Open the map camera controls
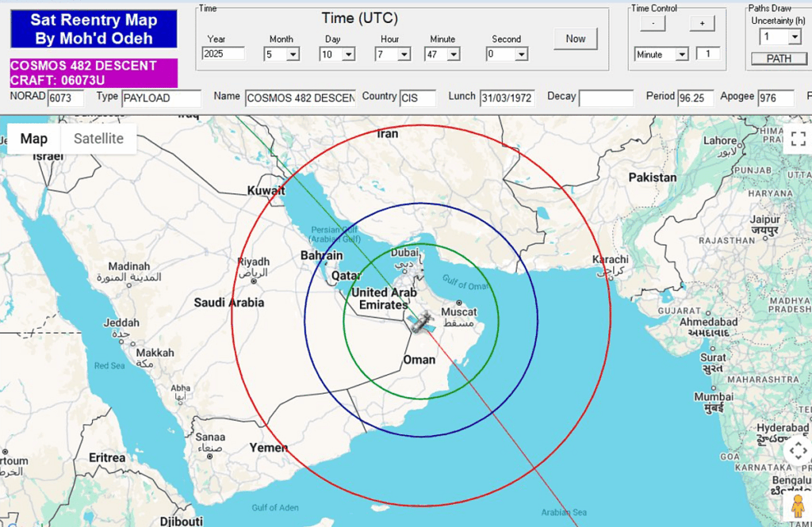The width and height of the screenshot is (812, 527). (x=798, y=451)
